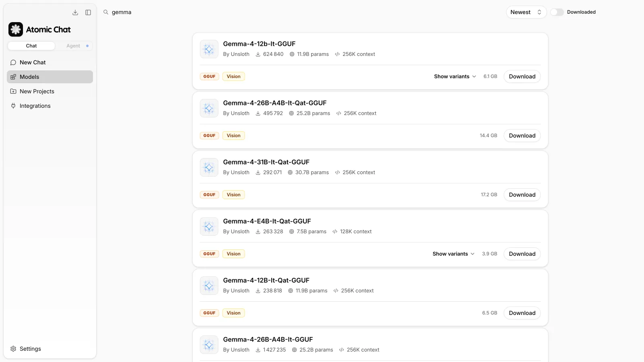Click params chip icon beside 11.9B params of Gemma-4-12b-It-GGUF
This screenshot has height=362, width=644.
pos(292,54)
